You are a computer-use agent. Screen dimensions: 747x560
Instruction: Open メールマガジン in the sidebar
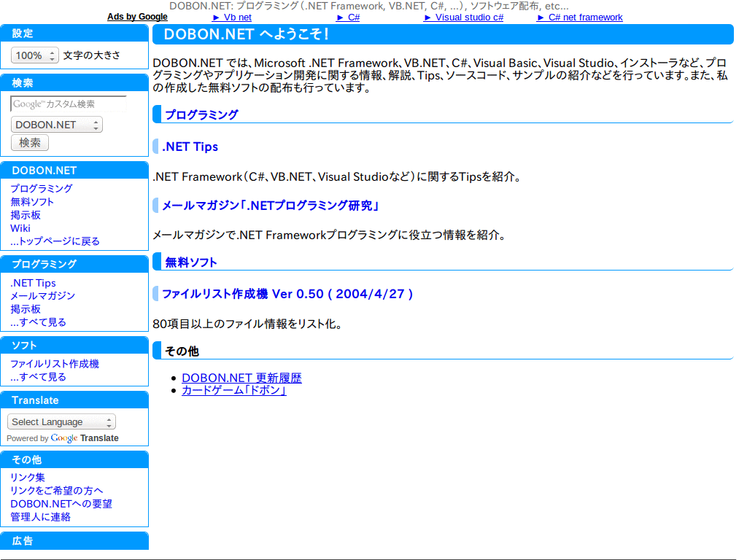[43, 296]
